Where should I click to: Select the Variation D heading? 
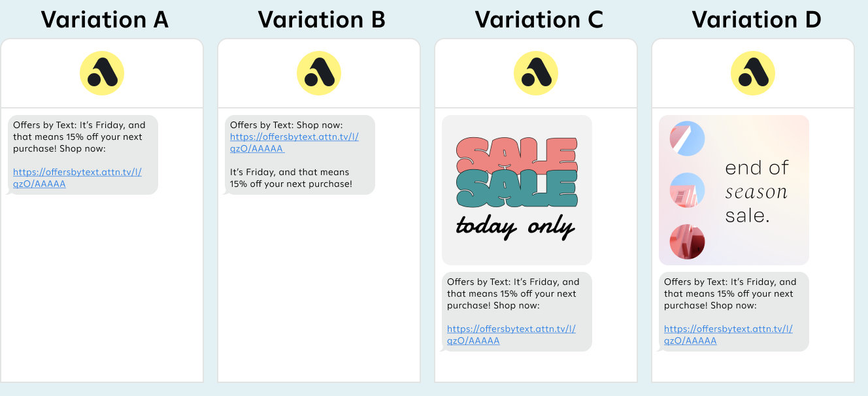point(756,20)
